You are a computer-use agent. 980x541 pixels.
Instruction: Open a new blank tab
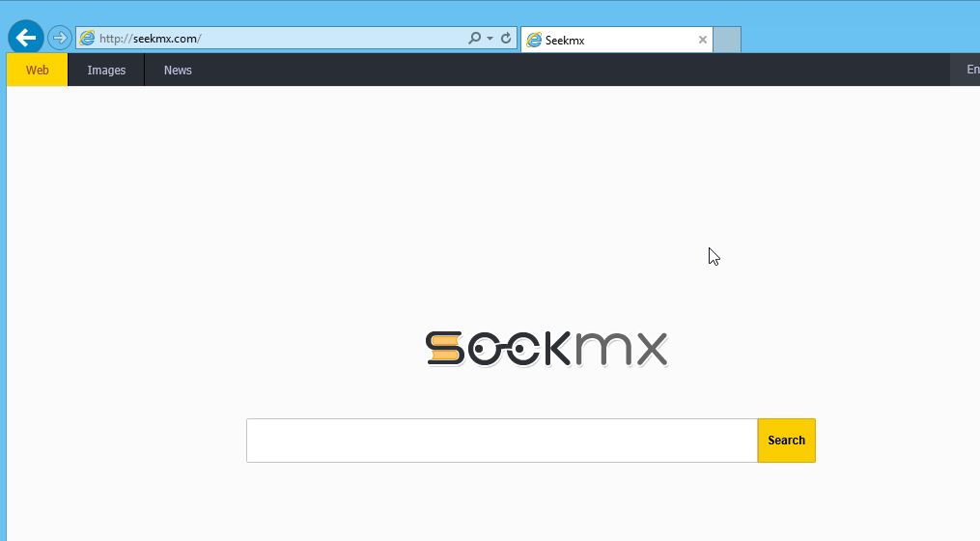point(727,40)
